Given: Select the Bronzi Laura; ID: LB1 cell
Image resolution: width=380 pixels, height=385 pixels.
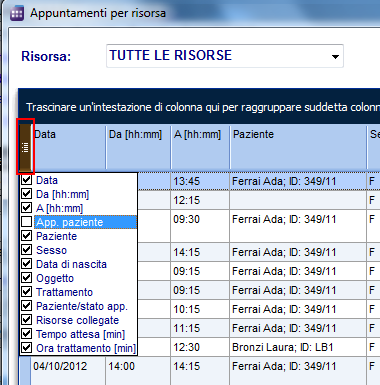Looking at the screenshot, I should (298, 347).
